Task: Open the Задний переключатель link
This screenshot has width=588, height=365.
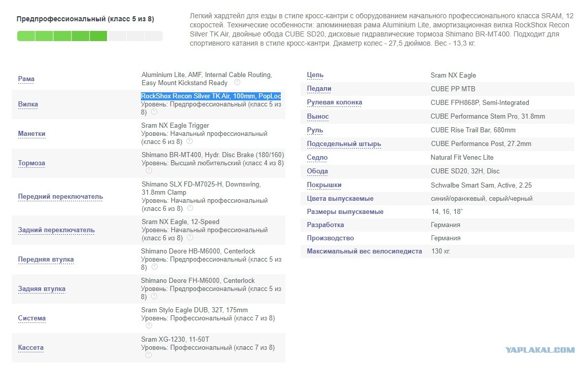Action: pyautogui.click(x=56, y=230)
